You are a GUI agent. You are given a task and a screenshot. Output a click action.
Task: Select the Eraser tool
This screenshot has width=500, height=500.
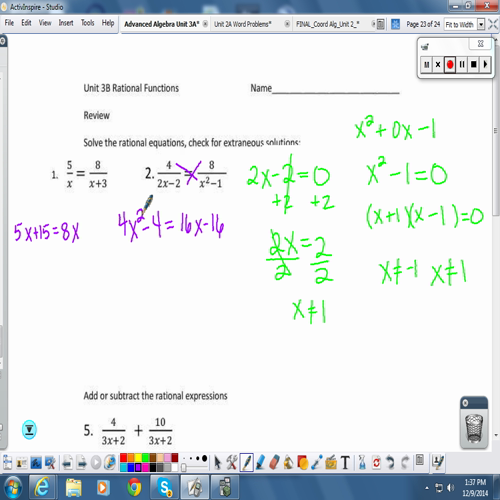click(274, 462)
